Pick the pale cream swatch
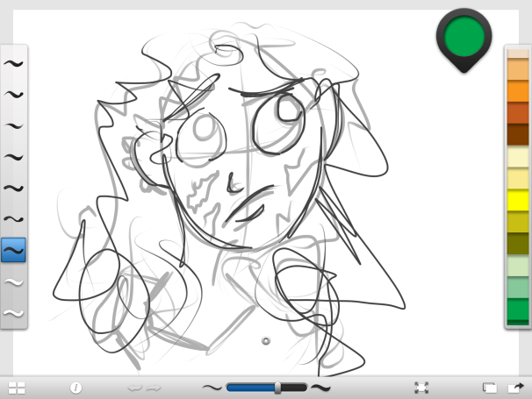Viewport: 532px width, 399px height. click(x=518, y=157)
